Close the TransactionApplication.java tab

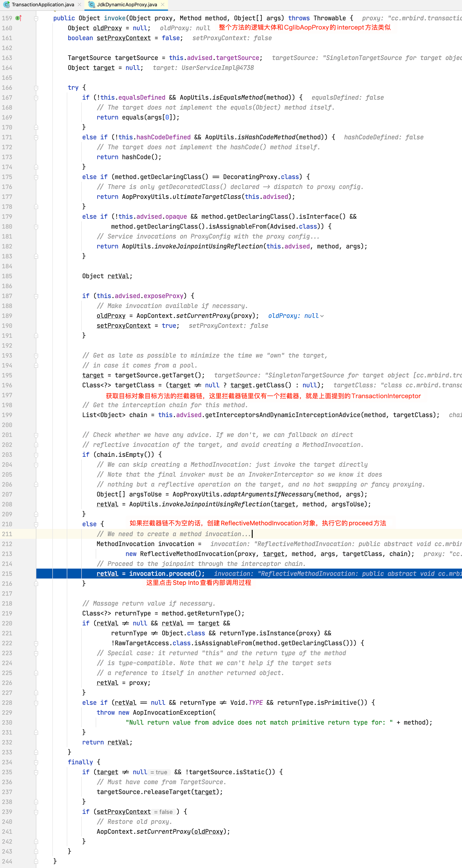click(x=79, y=5)
